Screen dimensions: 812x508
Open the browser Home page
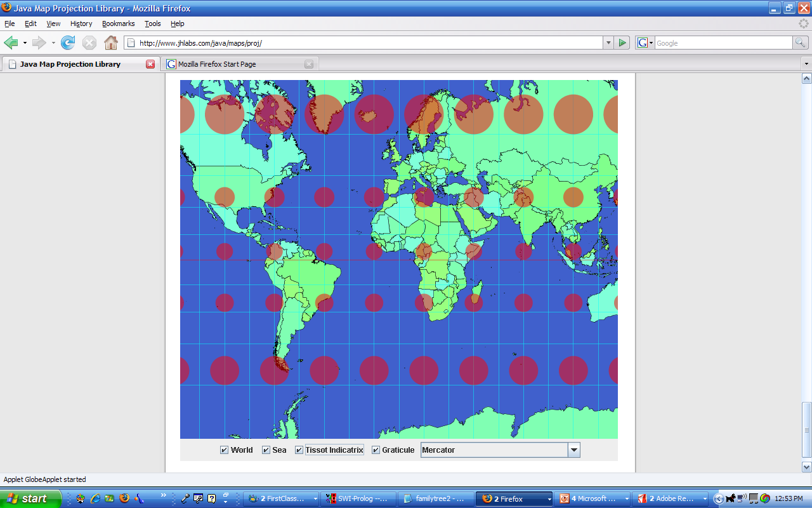coord(111,43)
